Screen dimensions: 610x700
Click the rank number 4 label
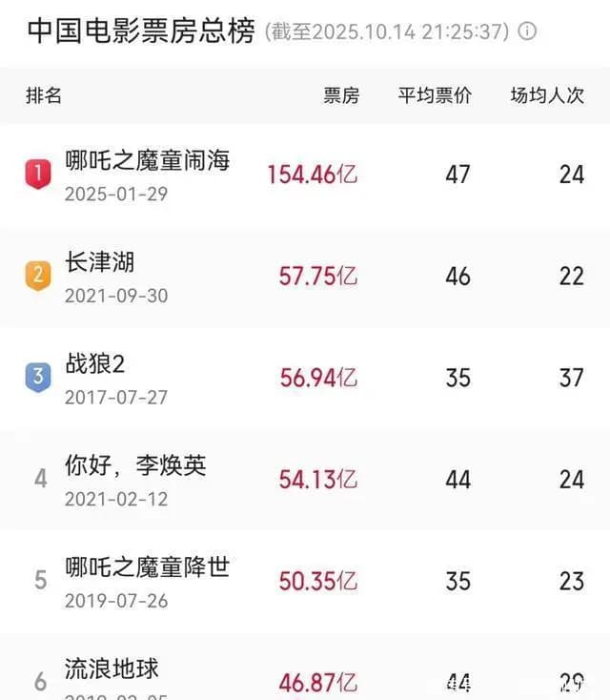click(40, 478)
